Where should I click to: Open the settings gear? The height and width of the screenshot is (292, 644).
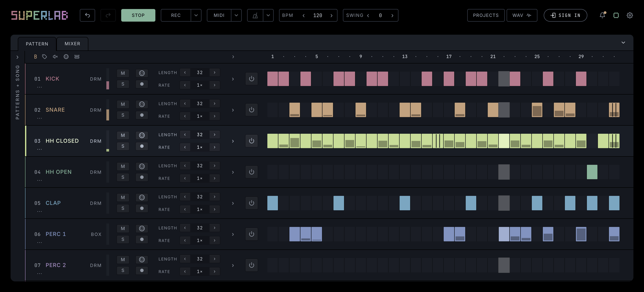pos(630,15)
